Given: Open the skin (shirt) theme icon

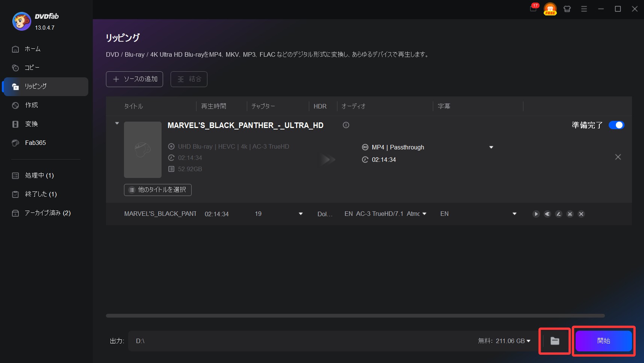Looking at the screenshot, I should click(567, 9).
